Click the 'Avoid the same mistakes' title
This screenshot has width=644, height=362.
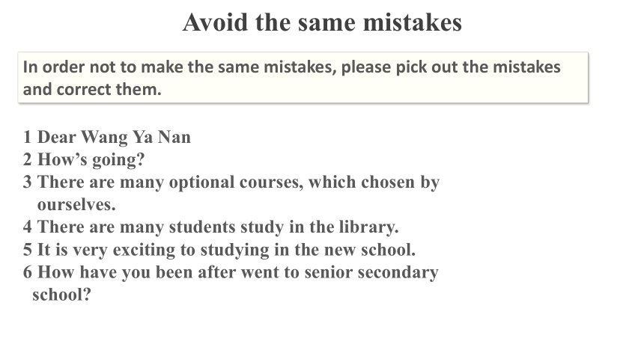tap(323, 22)
